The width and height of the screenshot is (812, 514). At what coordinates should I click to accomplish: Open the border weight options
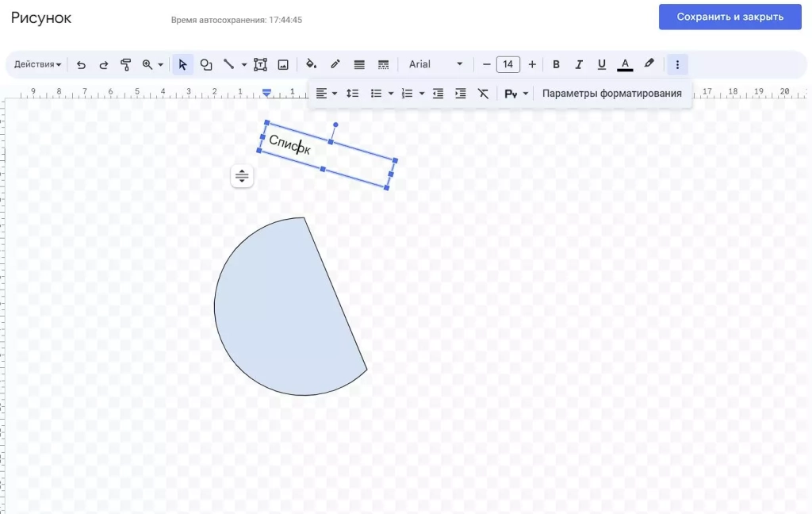(x=359, y=64)
